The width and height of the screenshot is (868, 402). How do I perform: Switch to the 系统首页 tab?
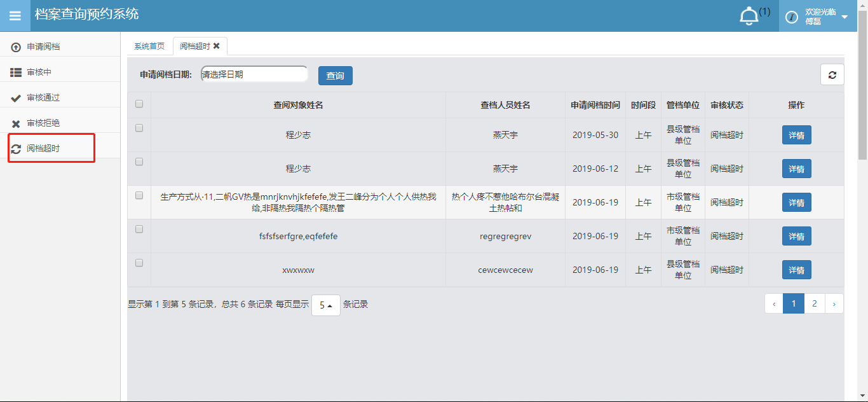[x=149, y=46]
